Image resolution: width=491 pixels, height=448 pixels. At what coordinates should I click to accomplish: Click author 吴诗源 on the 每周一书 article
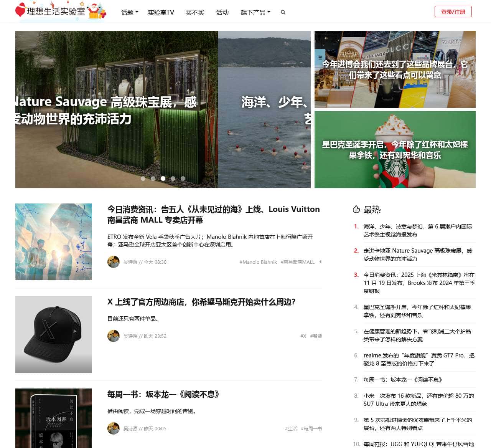tap(130, 429)
